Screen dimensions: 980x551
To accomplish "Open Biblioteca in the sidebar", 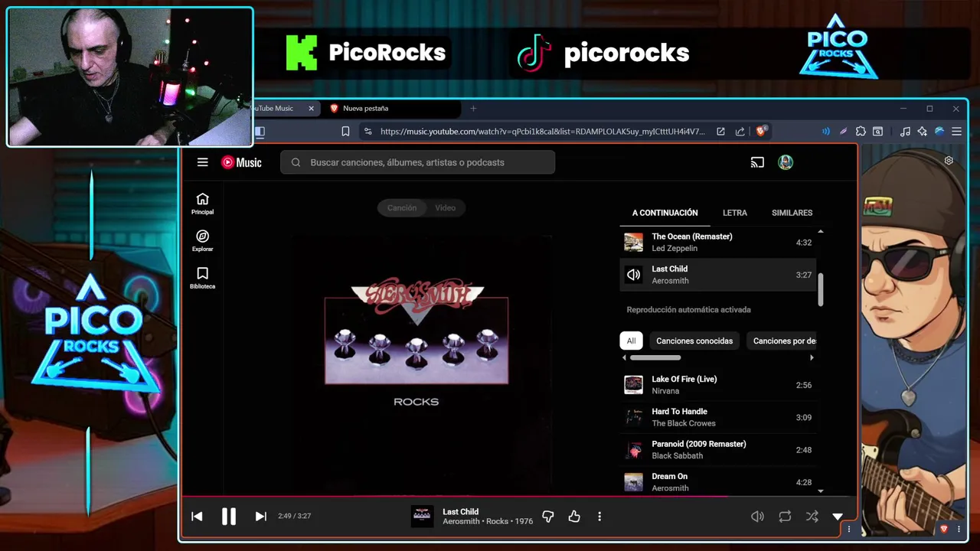I will point(202,279).
